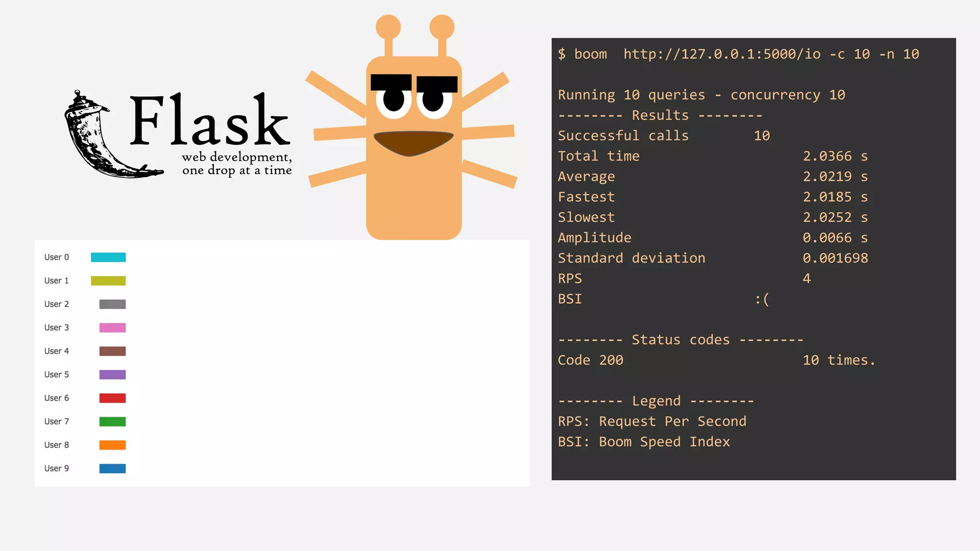Click the boom URL in terminal command
The height and width of the screenshot is (551, 980).
point(722,54)
